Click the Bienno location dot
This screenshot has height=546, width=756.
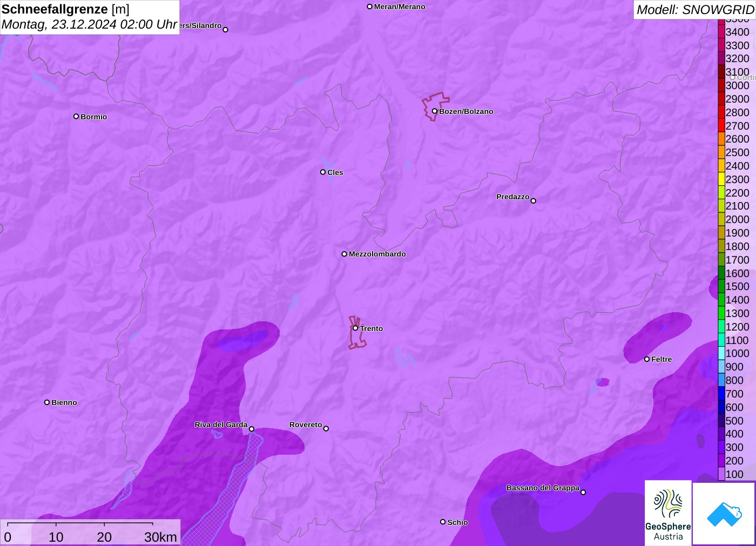(x=47, y=402)
